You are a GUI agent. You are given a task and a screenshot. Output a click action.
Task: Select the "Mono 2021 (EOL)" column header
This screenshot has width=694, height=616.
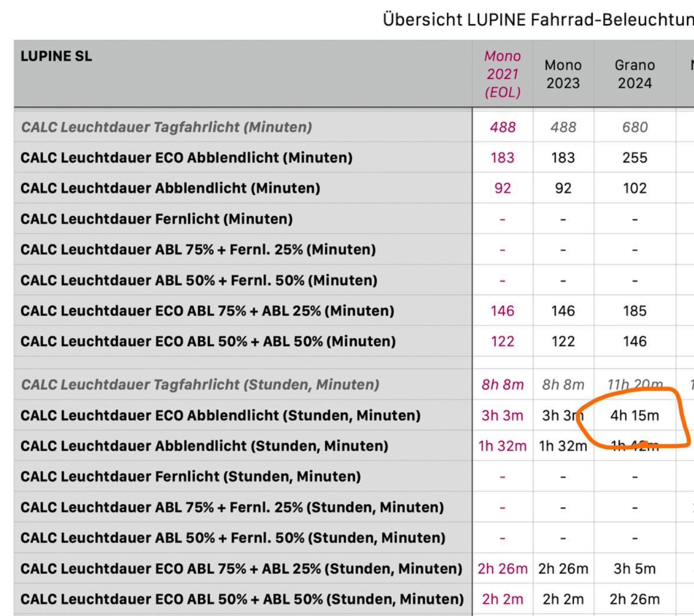tap(502, 74)
